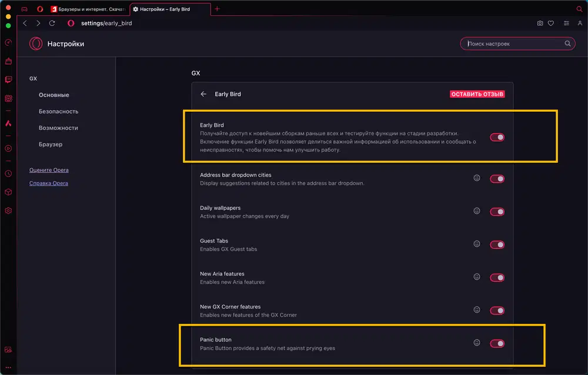Open GX Control speedometer sidebar icon
Image resolution: width=588 pixels, height=375 pixels.
pos(8,42)
